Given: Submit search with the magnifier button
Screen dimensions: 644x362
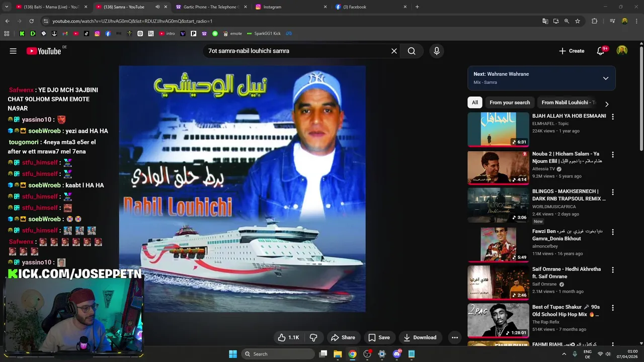Looking at the screenshot, I should pos(412,51).
